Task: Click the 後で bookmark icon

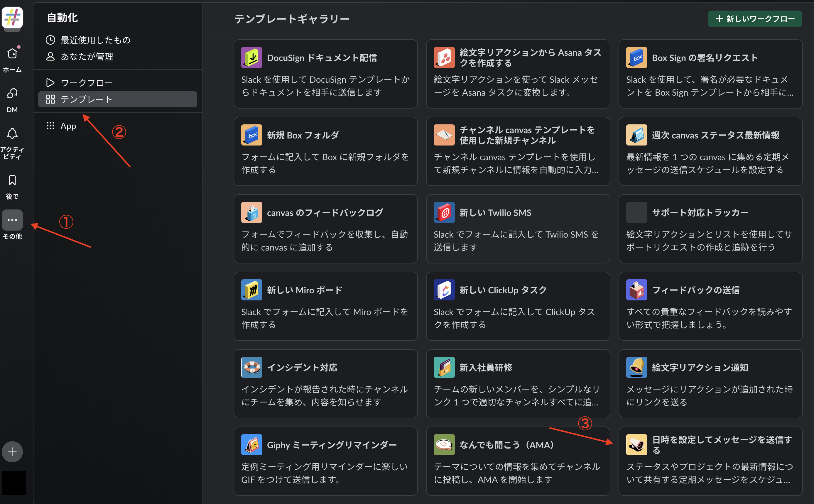Action: pyautogui.click(x=12, y=180)
